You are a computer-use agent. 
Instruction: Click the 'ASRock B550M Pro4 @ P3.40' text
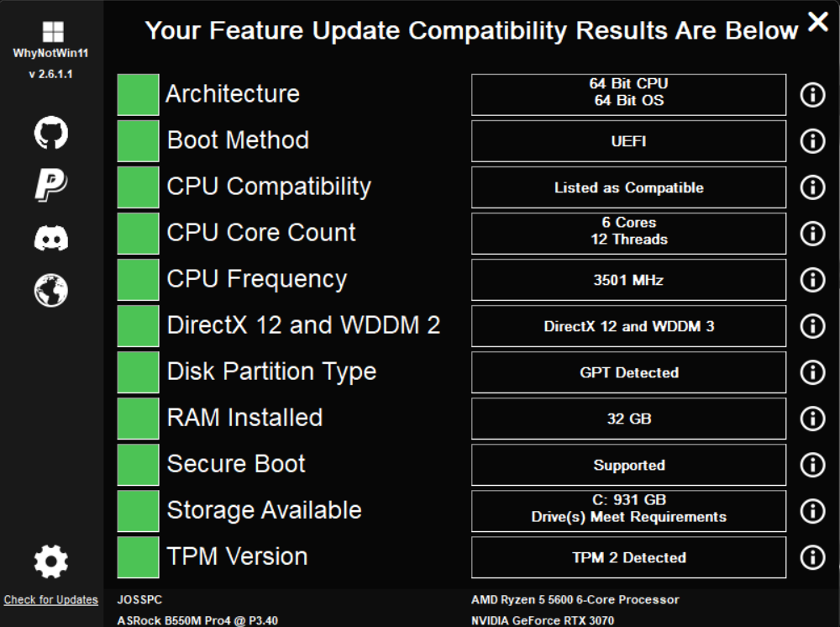coord(197,620)
